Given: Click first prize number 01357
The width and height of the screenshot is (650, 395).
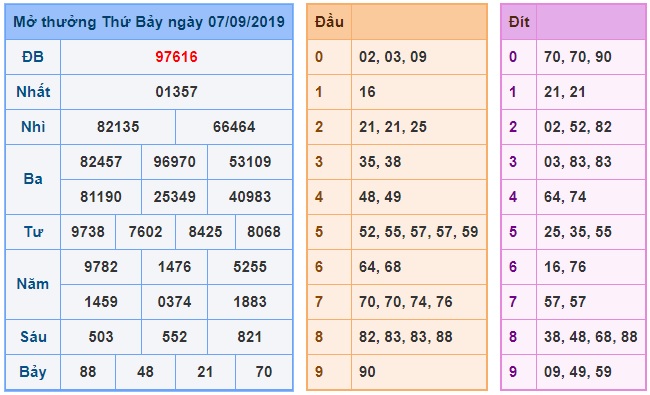Looking at the screenshot, I should [176, 92].
